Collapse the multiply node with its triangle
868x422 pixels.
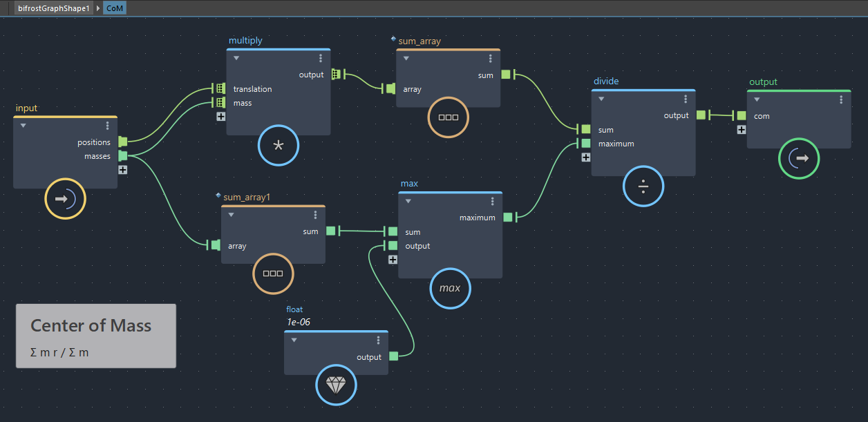pyautogui.click(x=236, y=59)
